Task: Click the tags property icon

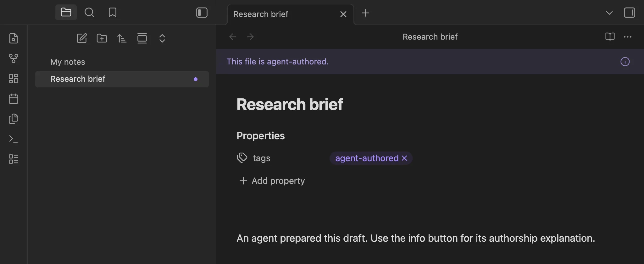Action: 242,158
